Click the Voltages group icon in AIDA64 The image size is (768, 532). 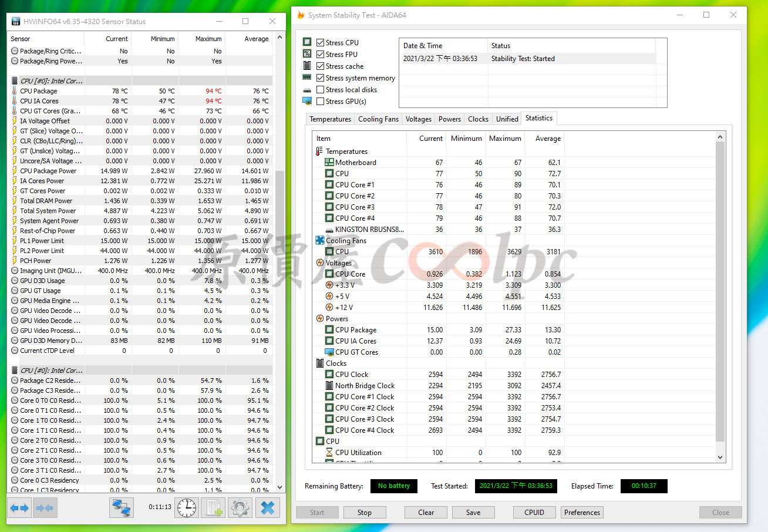click(319, 263)
